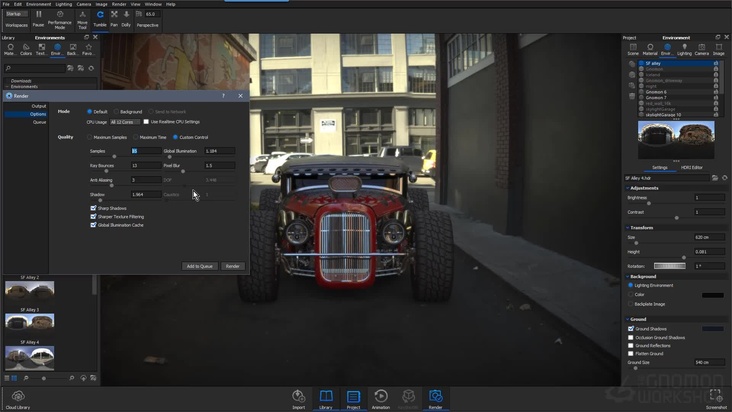Toggle the Library panel from bottom bar
Viewport: 732px width, 412px height.
326,399
